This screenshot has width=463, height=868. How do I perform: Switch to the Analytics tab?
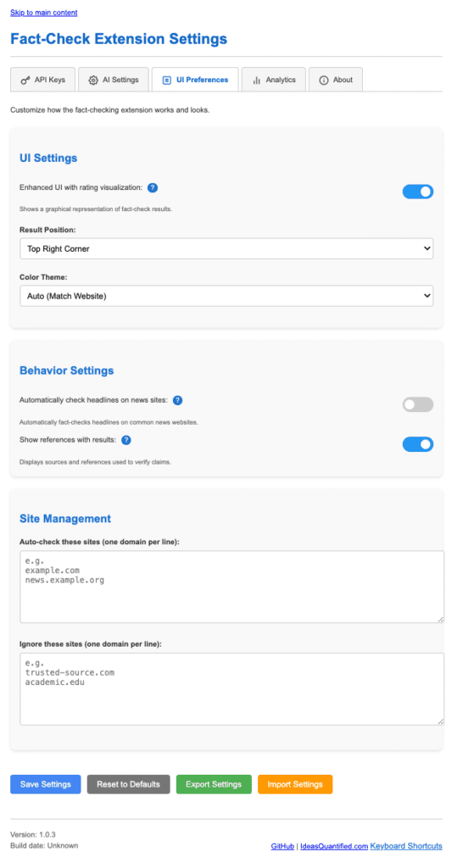pyautogui.click(x=274, y=80)
